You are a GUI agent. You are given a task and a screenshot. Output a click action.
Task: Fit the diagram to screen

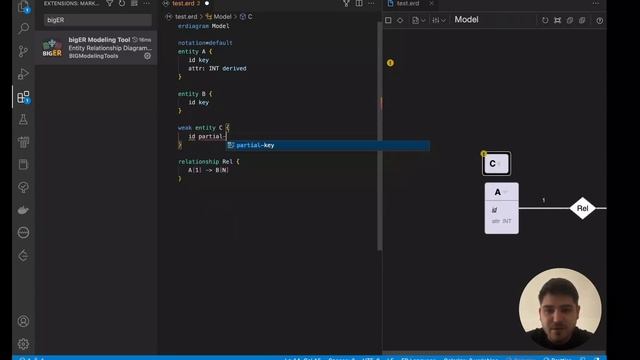coord(557,20)
